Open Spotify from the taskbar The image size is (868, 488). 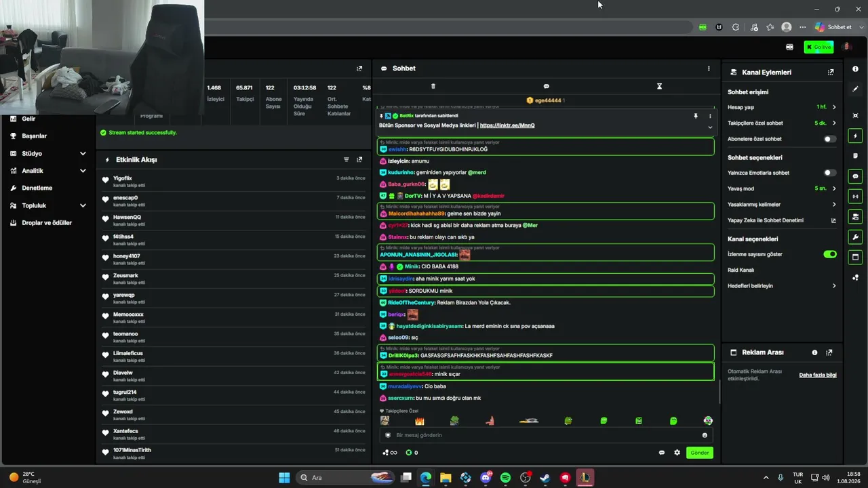click(505, 478)
